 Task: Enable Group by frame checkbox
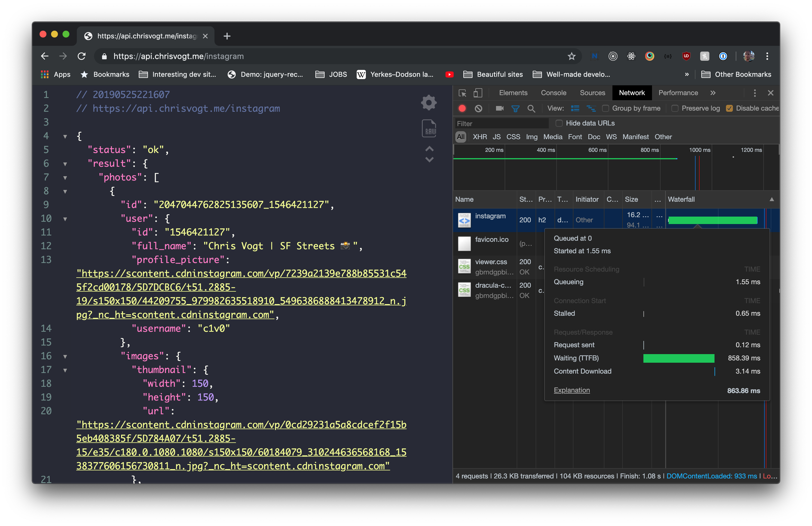click(606, 108)
